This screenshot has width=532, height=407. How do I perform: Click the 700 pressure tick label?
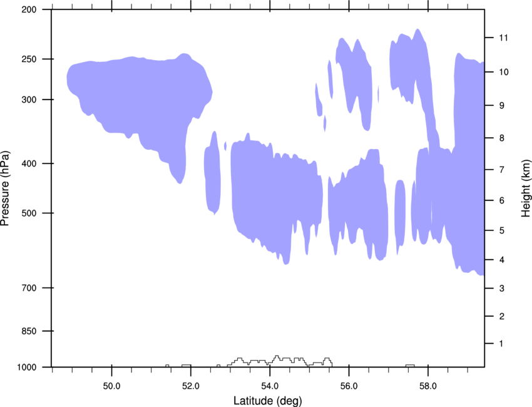29,288
